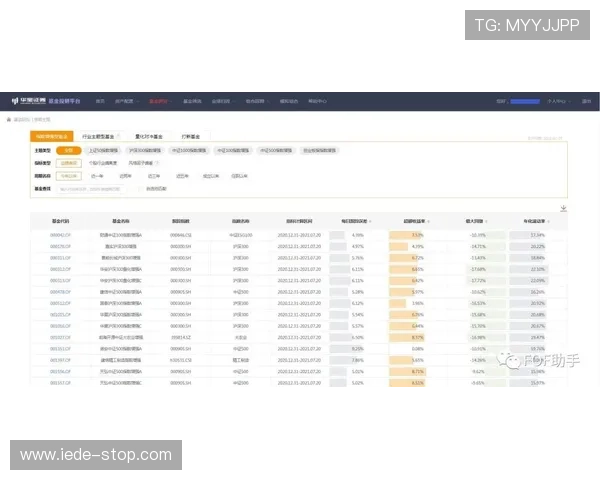The width and height of the screenshot is (600, 480).
Task: Switch to the 行业主题型基金 tab
Action: coord(99,136)
